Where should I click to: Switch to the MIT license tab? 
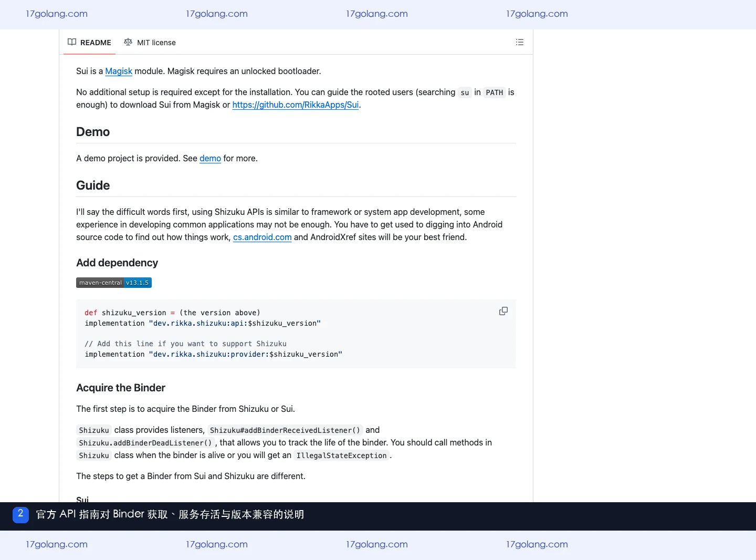[150, 42]
